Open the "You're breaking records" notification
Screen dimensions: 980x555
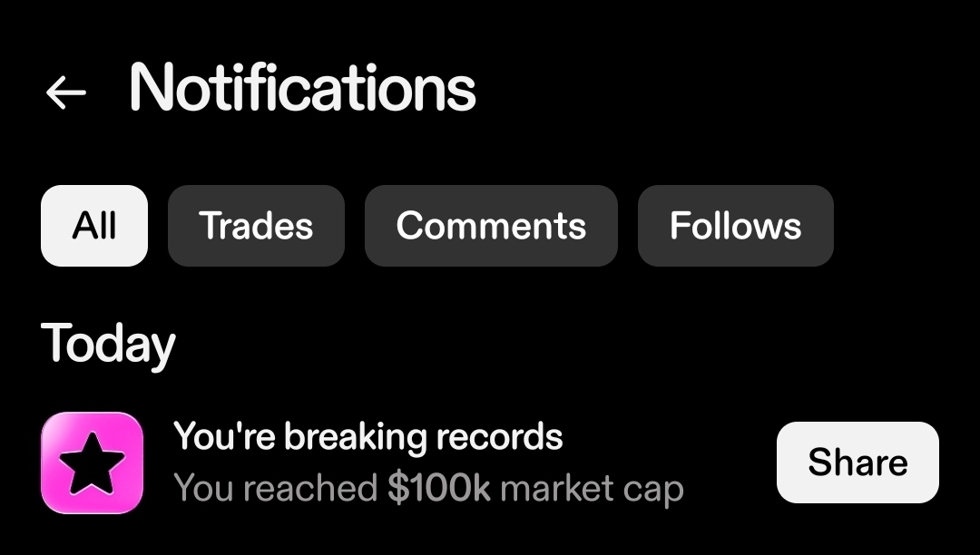click(367, 437)
